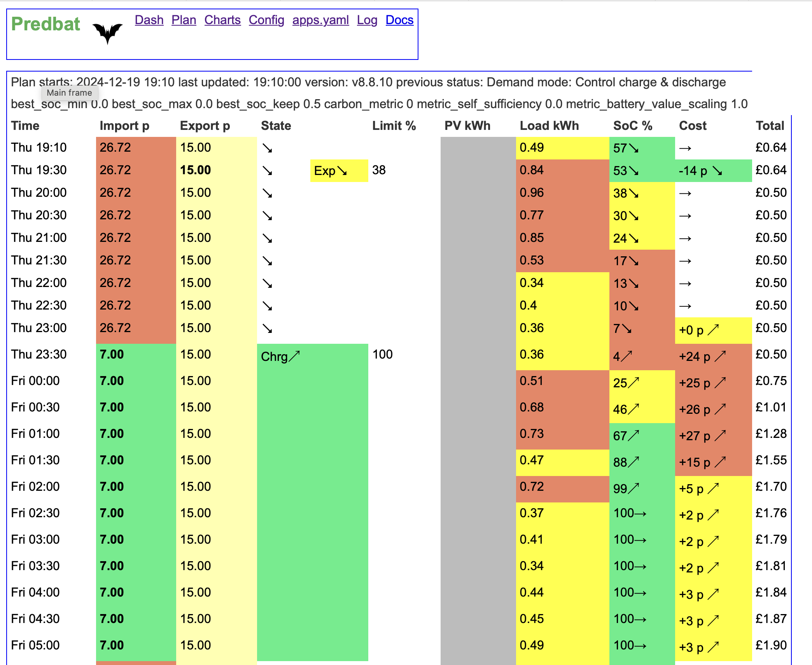The image size is (812, 665).
Task: Click the 57↘ SoC cell at 19:10
Action: pyautogui.click(x=642, y=148)
